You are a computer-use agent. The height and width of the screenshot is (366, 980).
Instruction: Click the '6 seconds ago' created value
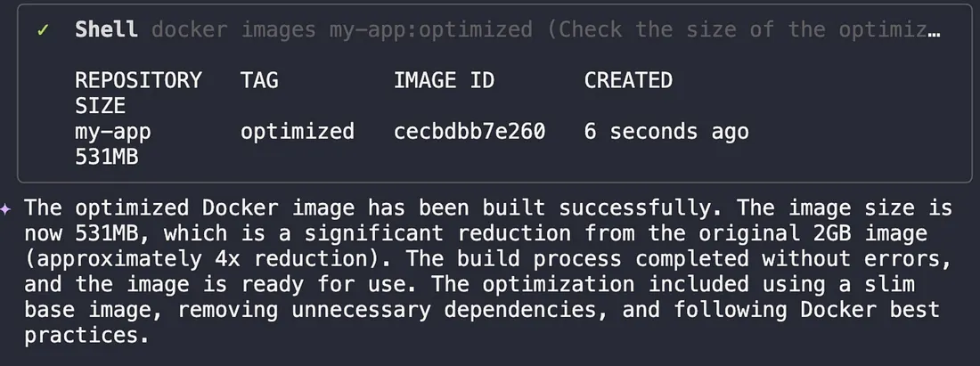666,132
